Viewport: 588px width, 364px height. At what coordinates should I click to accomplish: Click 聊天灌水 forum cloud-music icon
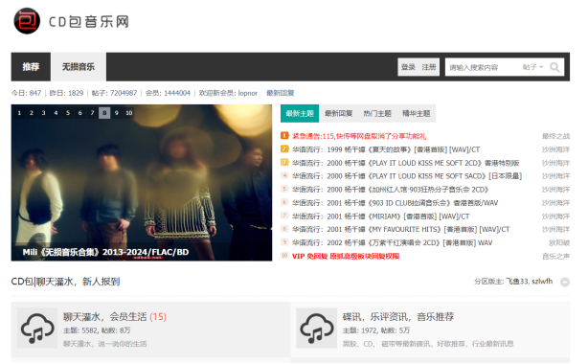(37, 329)
